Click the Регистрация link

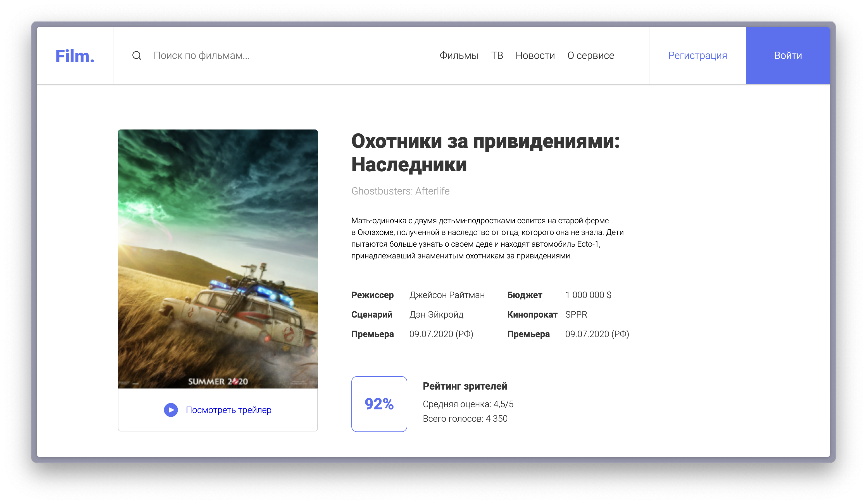(x=697, y=55)
